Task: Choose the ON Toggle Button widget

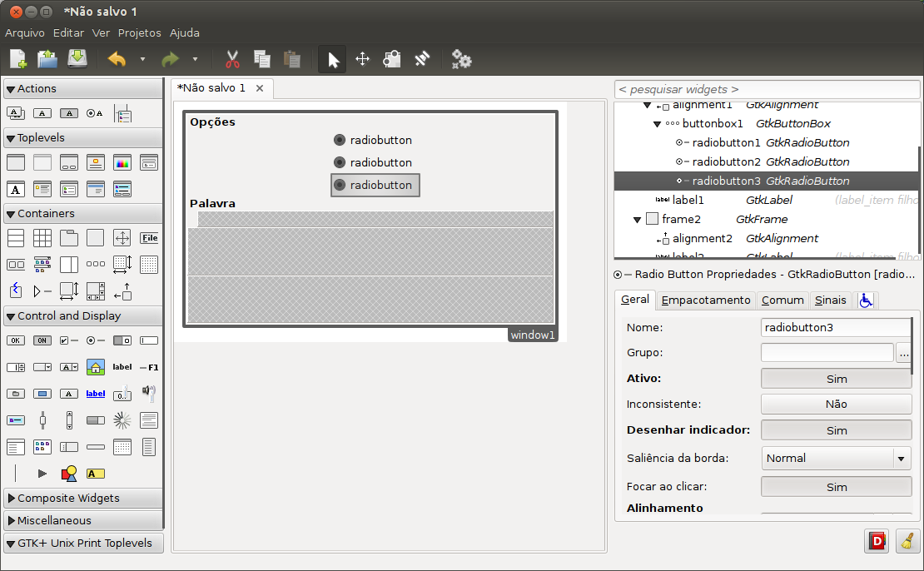Action: pyautogui.click(x=42, y=340)
